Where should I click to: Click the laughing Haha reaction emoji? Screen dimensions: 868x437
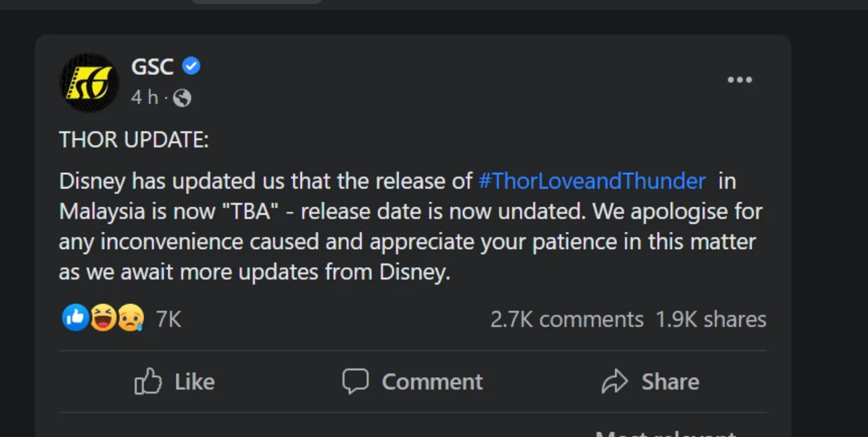pyautogui.click(x=102, y=319)
